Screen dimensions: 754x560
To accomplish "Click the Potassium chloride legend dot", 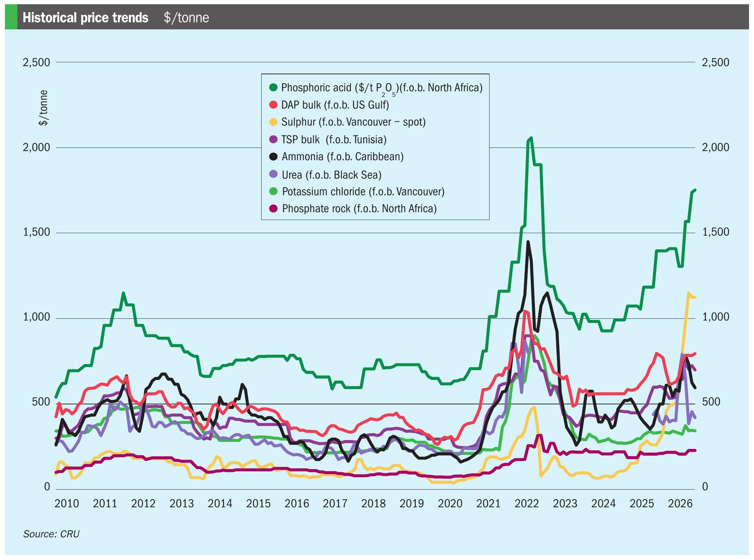I will (273, 191).
